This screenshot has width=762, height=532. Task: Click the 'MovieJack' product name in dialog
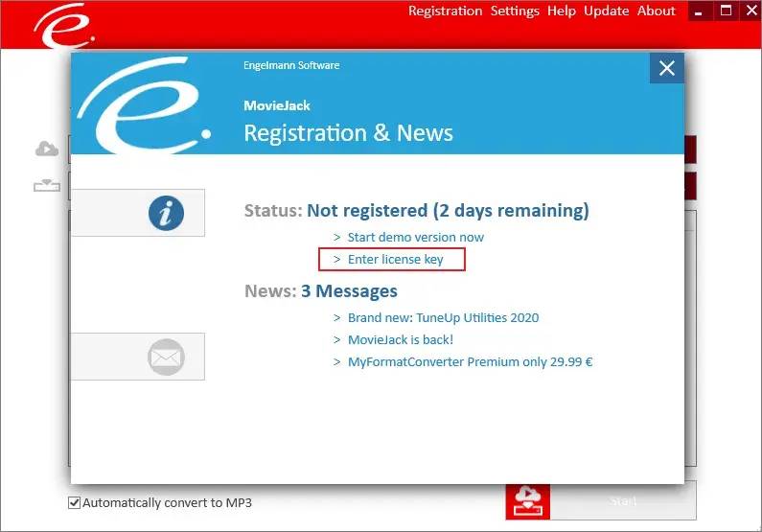pos(277,105)
